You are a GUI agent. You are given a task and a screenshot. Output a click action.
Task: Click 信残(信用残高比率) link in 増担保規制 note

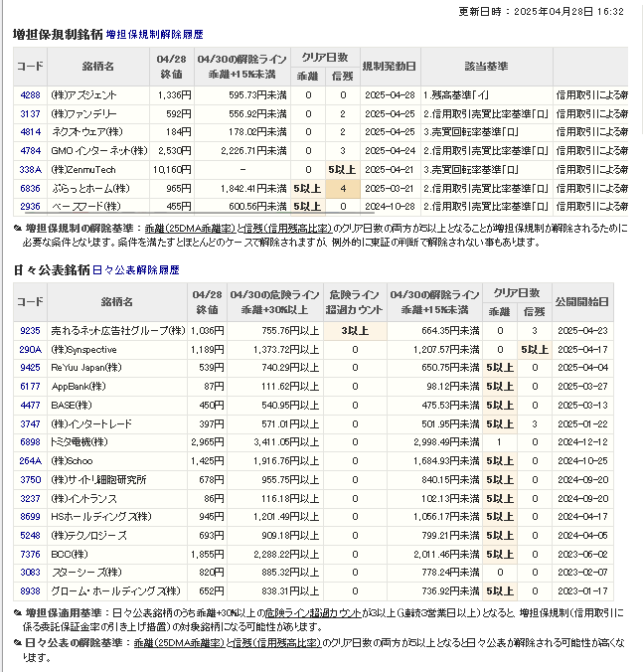click(288, 229)
